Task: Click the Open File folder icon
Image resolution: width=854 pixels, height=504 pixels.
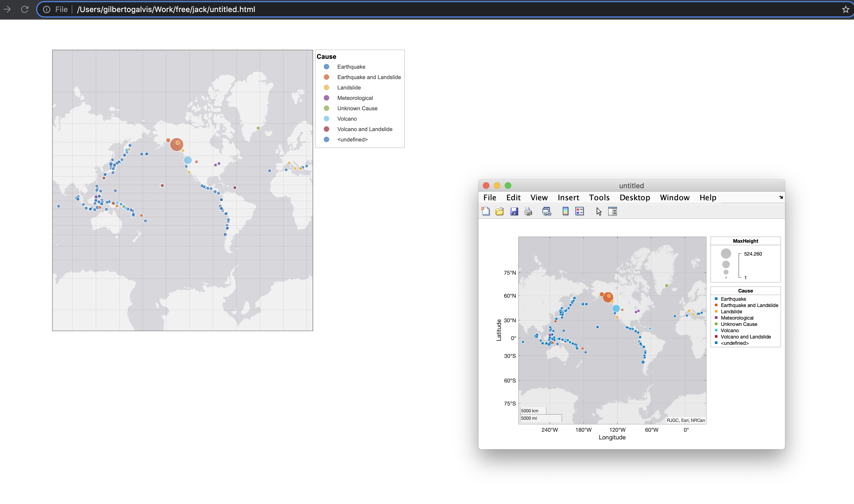Action: point(499,211)
